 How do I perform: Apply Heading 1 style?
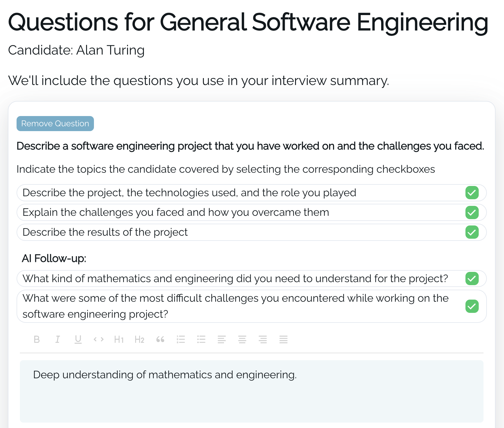coord(119,339)
